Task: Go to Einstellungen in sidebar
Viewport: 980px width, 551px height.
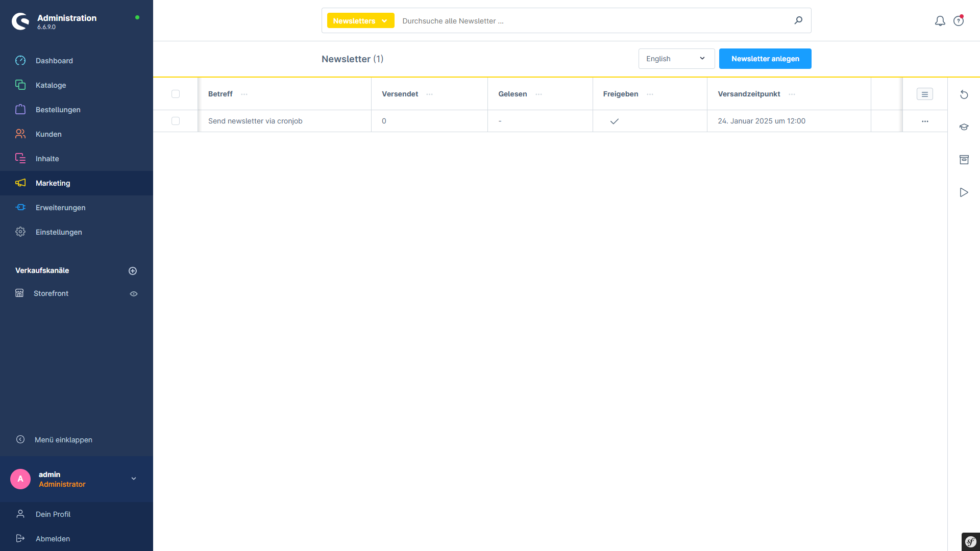Action: click(x=59, y=232)
